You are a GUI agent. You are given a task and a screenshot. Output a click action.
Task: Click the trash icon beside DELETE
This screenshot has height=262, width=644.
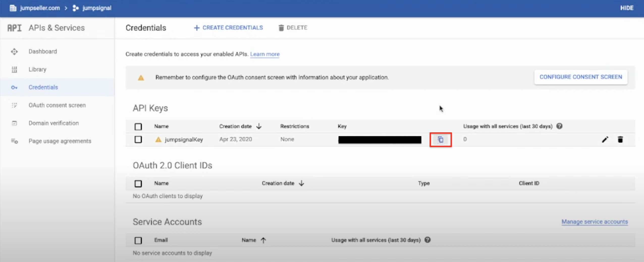(281, 28)
